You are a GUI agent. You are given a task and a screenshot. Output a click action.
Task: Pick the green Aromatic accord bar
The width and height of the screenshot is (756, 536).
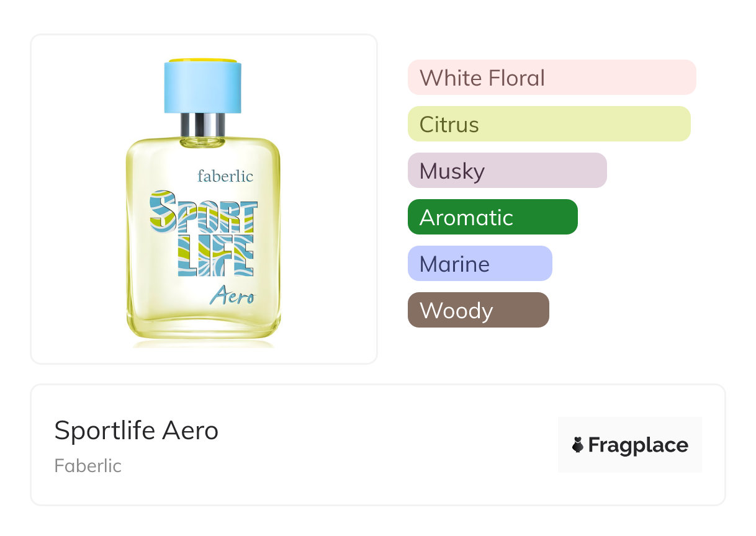coord(492,217)
